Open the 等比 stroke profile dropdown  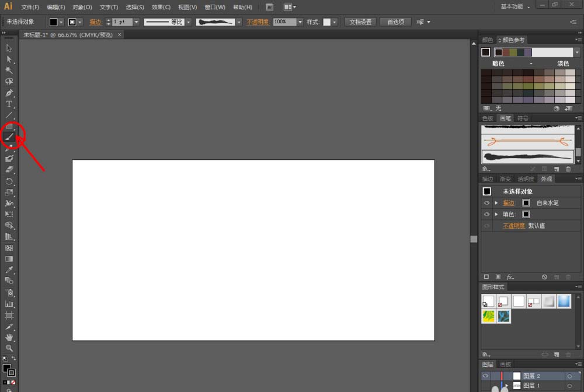189,22
